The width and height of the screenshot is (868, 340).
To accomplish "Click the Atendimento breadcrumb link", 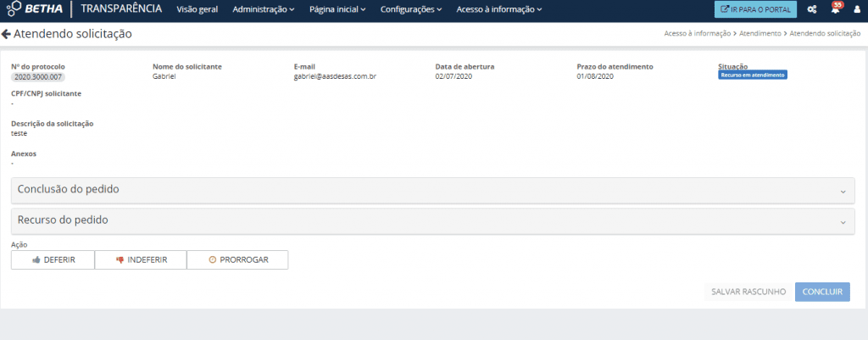I will pos(760,34).
